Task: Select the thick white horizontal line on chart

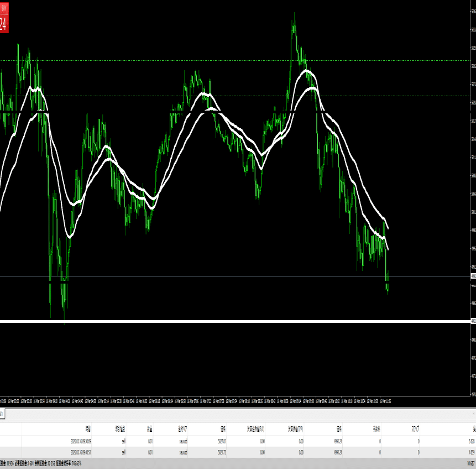Action: [x=236, y=321]
